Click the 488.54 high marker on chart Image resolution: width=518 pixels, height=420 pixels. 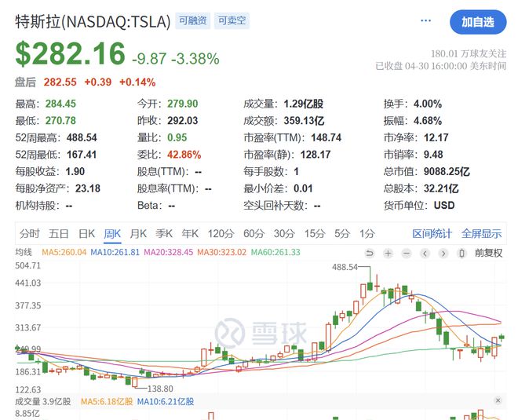345,267
